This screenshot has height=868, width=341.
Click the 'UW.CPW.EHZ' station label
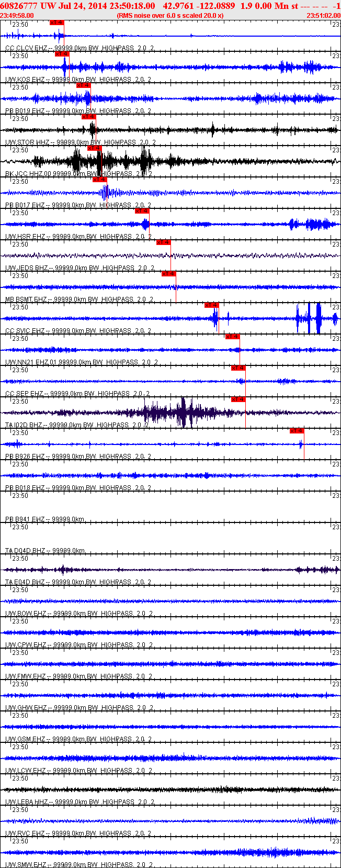click(25, 645)
